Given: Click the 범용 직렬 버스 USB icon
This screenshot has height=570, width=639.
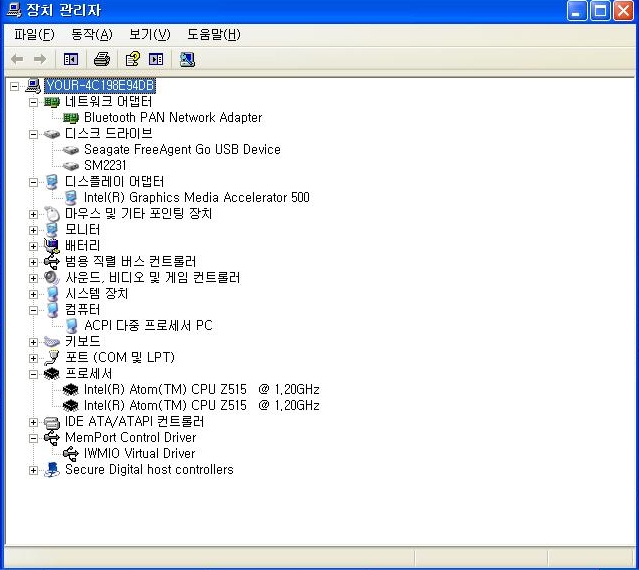Looking at the screenshot, I should [52, 262].
